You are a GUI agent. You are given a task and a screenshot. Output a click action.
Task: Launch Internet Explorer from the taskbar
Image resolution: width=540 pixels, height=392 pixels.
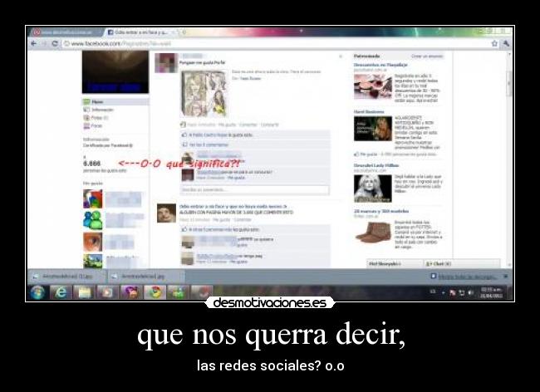tap(61, 293)
